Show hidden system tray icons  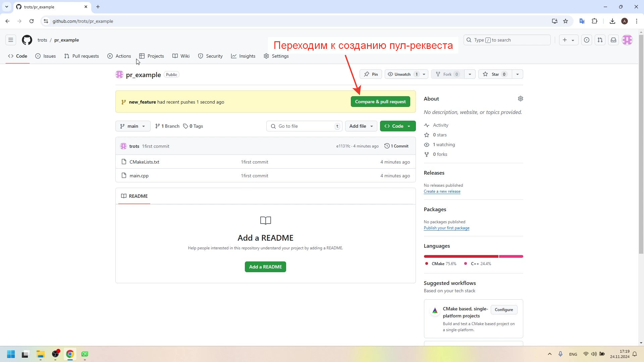click(x=549, y=354)
